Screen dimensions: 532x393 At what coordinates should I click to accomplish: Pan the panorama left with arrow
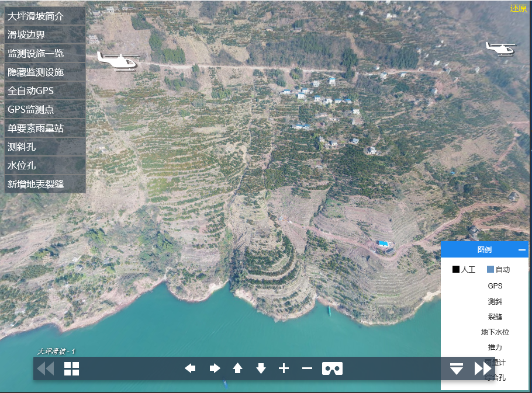(x=190, y=368)
